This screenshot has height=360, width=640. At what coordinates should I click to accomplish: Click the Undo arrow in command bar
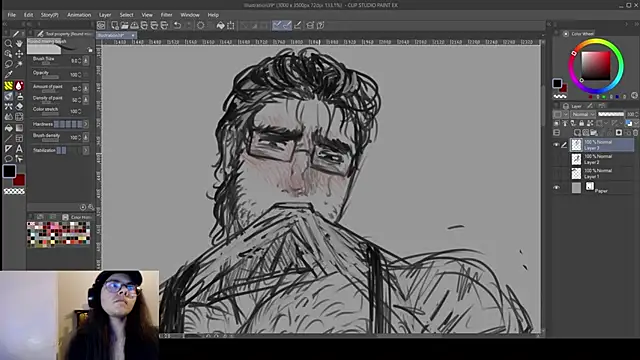pyautogui.click(x=177, y=25)
